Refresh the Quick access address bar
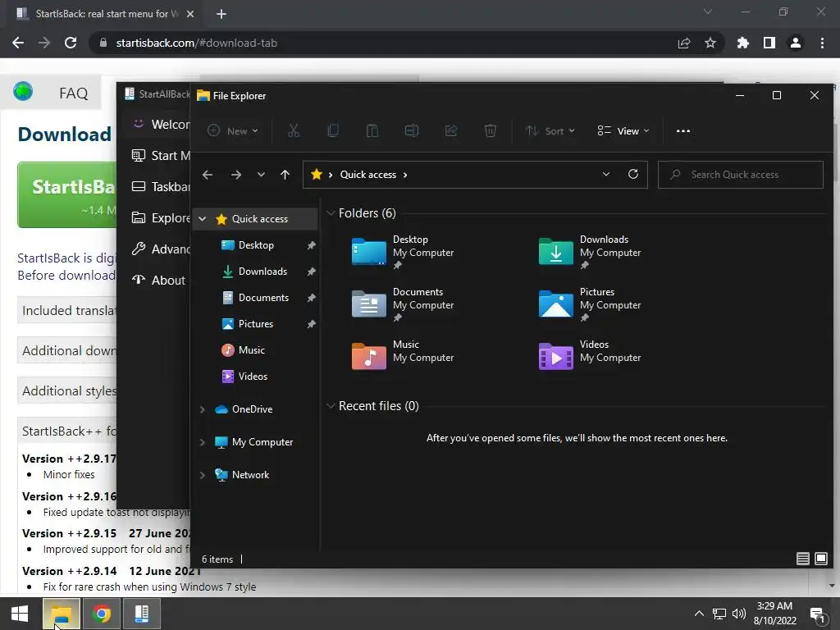Screen dimensions: 840x630 633,174
